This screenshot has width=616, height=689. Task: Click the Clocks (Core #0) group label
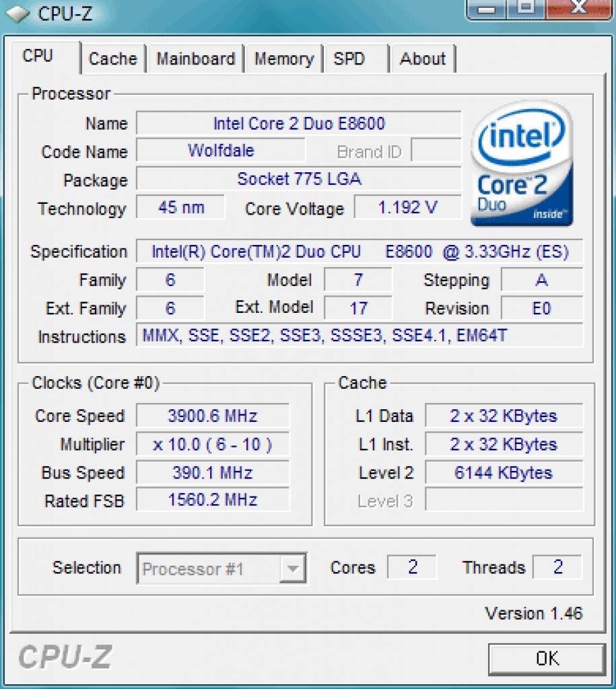[x=96, y=383]
